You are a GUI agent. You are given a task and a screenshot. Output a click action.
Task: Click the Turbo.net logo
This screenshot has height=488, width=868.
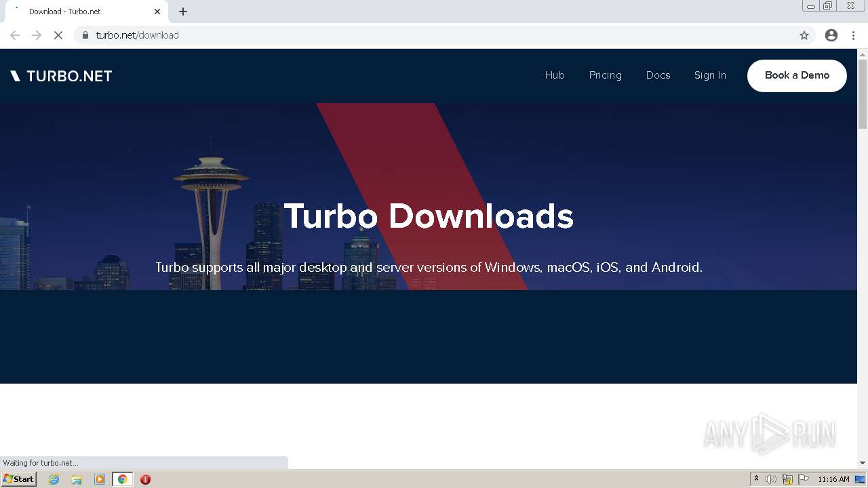click(61, 76)
